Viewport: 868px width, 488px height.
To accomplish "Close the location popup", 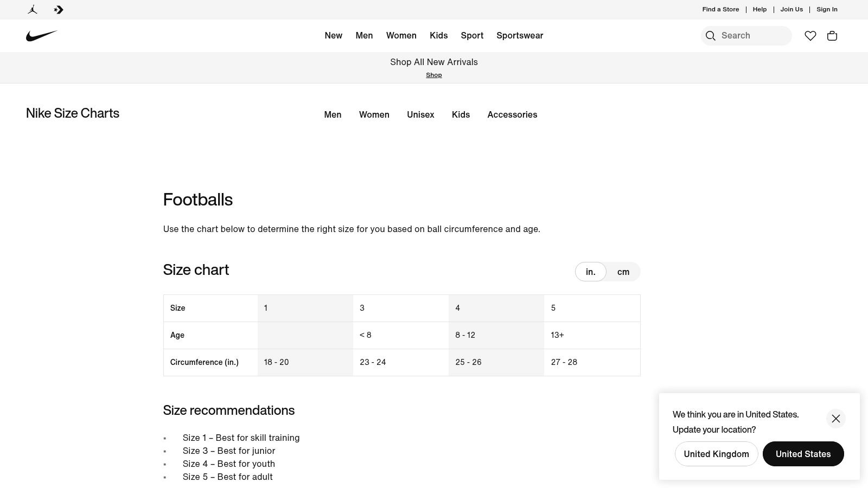I will [835, 419].
